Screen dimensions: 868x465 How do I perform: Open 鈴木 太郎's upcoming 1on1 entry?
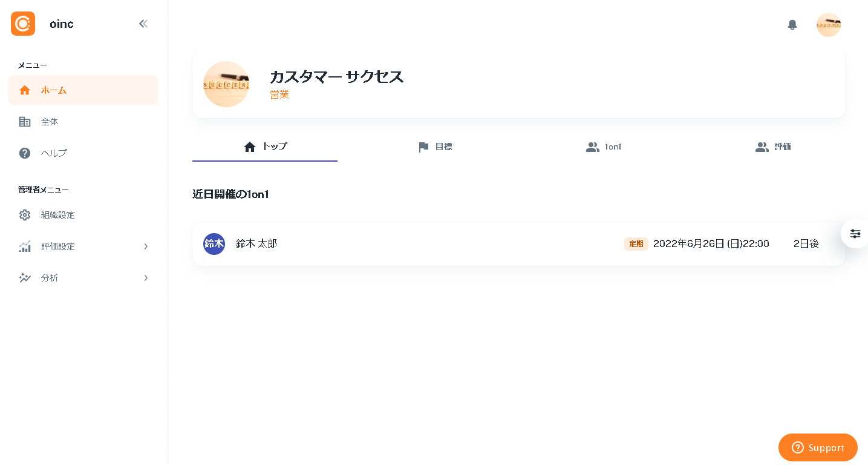click(423, 243)
